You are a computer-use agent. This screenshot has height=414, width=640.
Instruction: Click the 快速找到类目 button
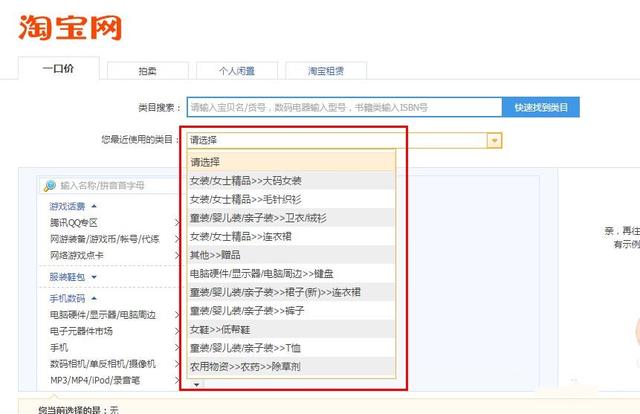click(x=541, y=107)
